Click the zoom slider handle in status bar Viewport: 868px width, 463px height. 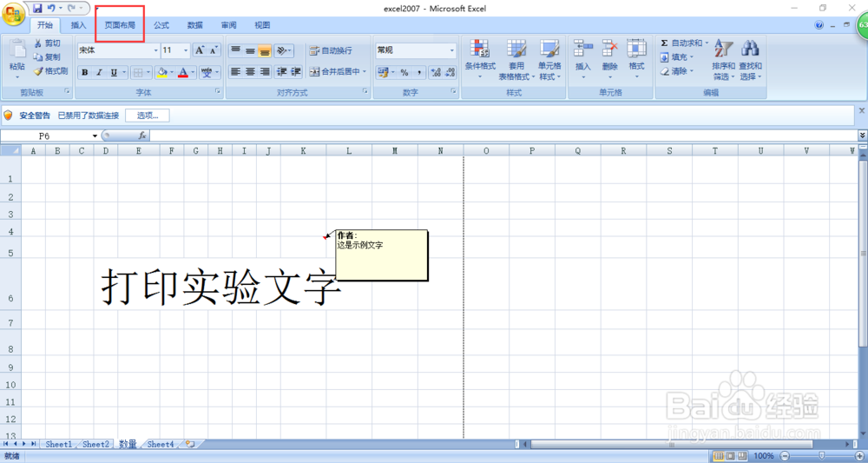point(820,456)
